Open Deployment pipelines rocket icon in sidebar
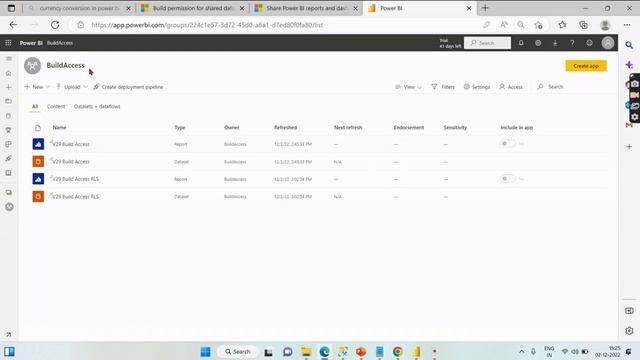This screenshot has width=640, height=360. pos(9,158)
